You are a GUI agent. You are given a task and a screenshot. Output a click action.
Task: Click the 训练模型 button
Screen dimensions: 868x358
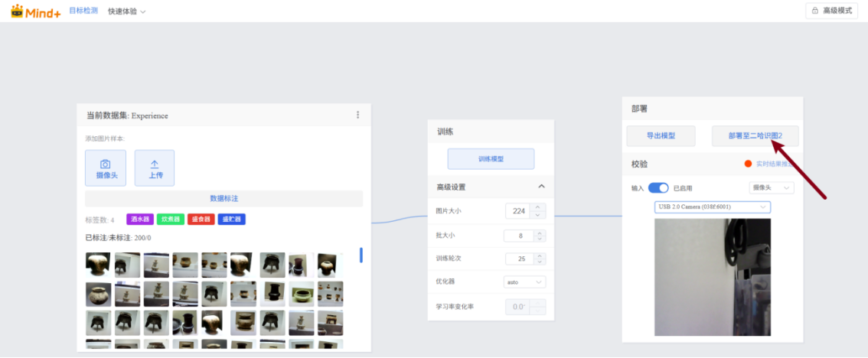tap(491, 158)
